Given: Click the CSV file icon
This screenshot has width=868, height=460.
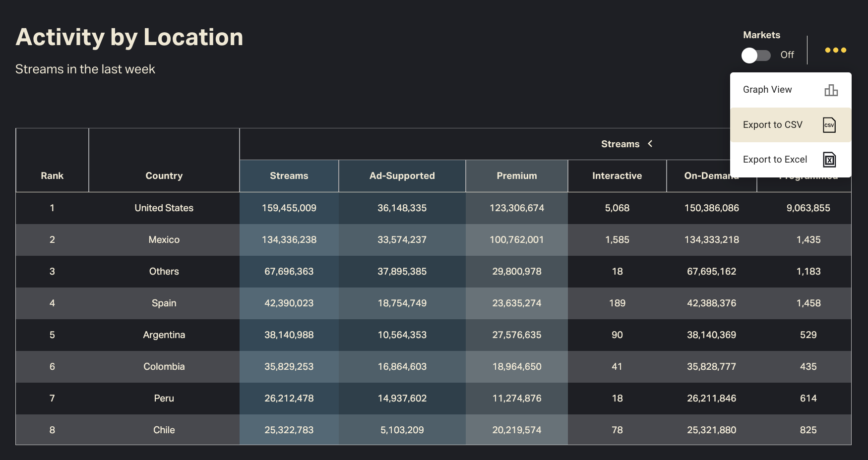Looking at the screenshot, I should click(829, 125).
